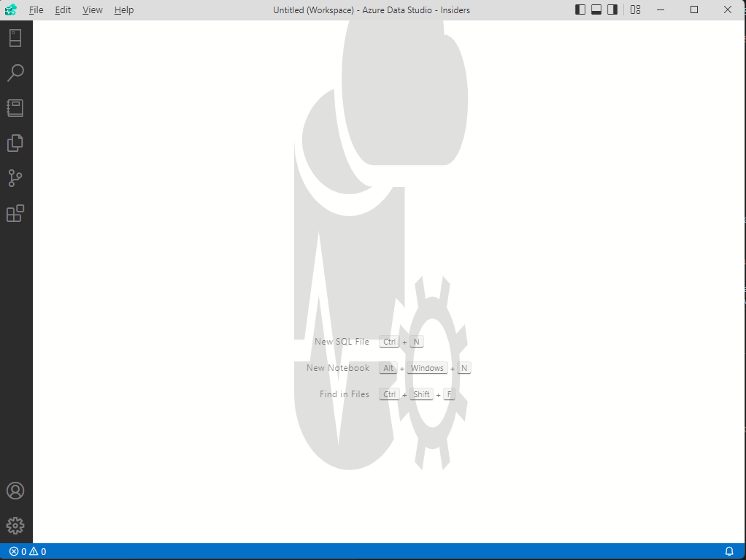Open the Manage settings gear

[x=16, y=525]
